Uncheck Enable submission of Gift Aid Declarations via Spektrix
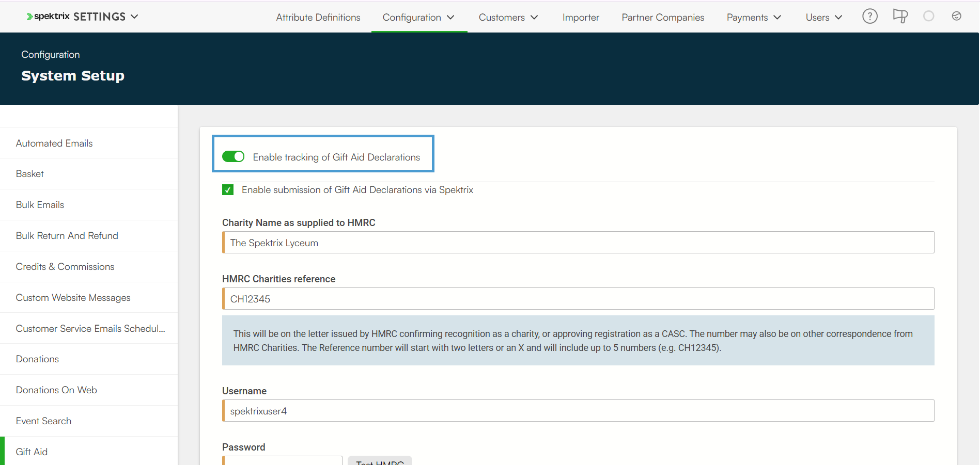This screenshot has width=980, height=465. tap(228, 190)
